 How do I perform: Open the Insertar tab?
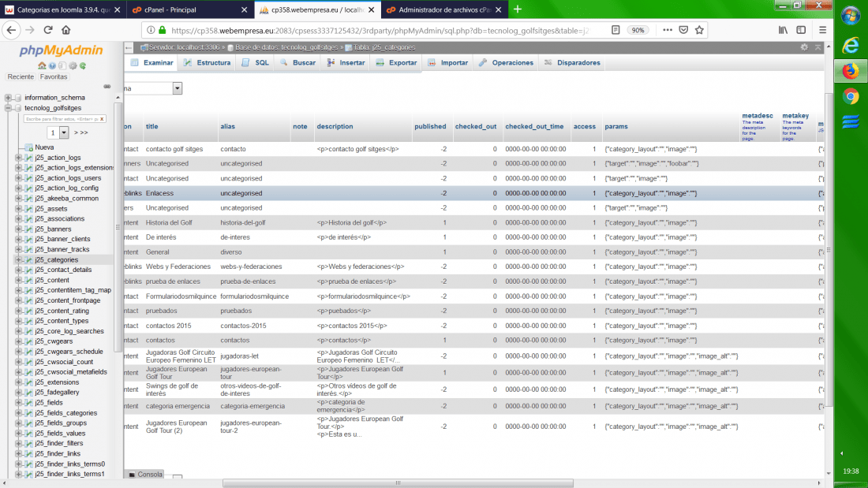346,62
